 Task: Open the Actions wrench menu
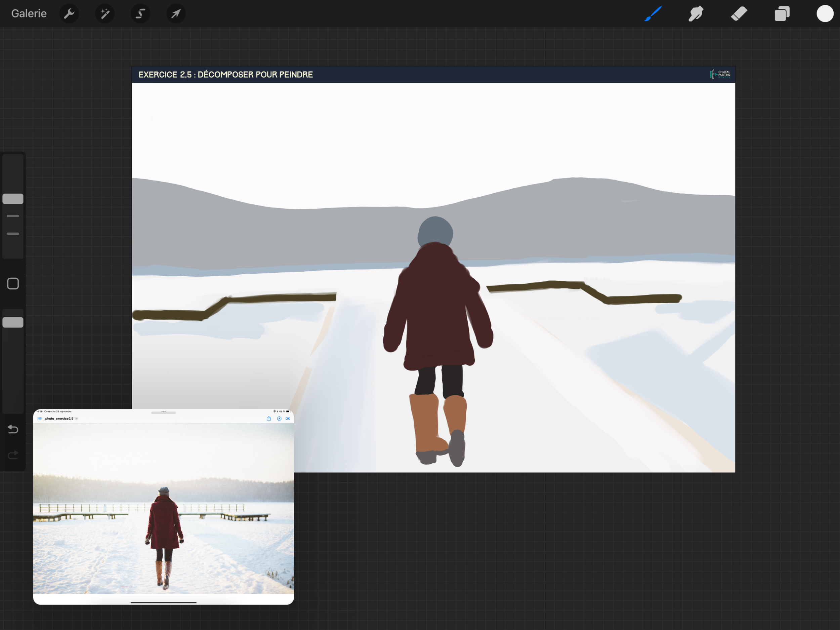tap(69, 14)
